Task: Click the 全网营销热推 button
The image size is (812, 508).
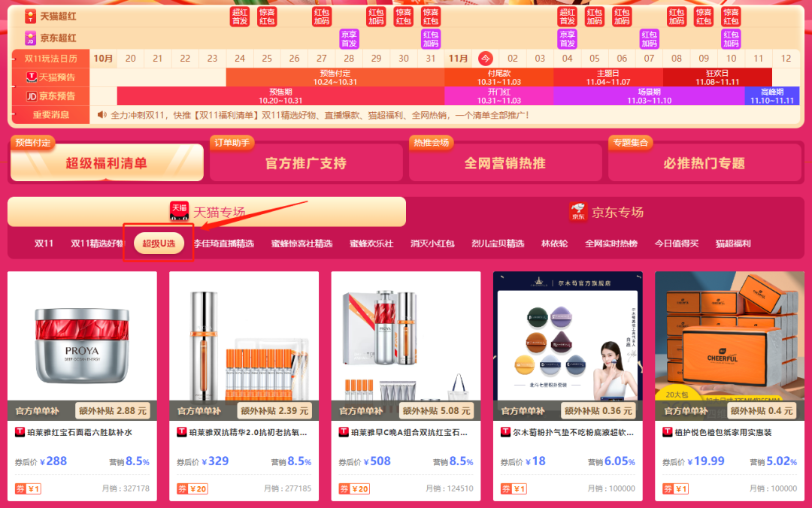Action: click(x=505, y=162)
